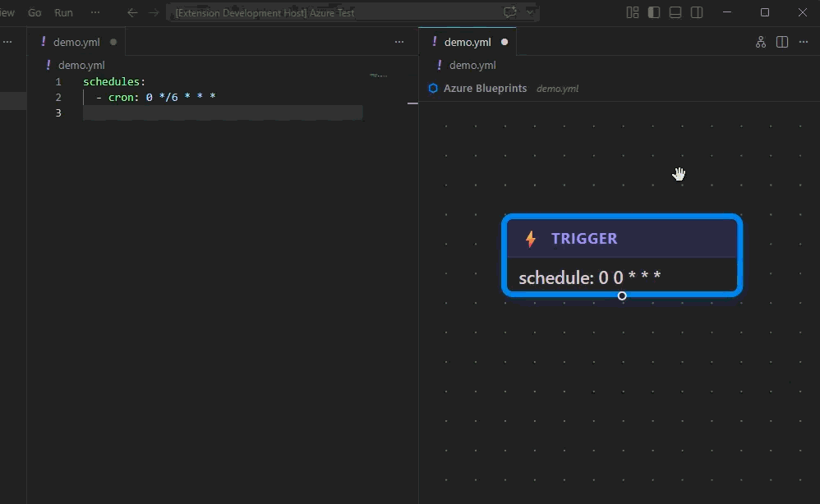Click the schedule: 0 0 * * * text
The width and height of the screenshot is (820, 504).
click(x=590, y=277)
